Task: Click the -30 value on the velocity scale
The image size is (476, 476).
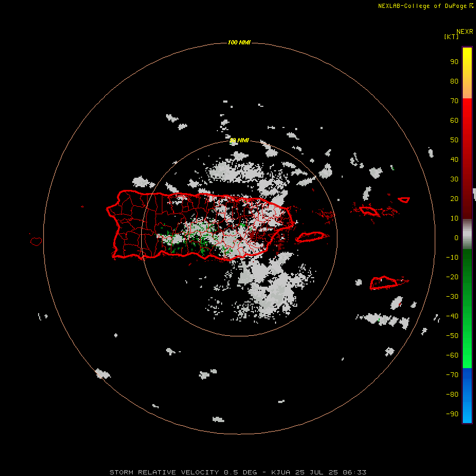Action: (452, 297)
